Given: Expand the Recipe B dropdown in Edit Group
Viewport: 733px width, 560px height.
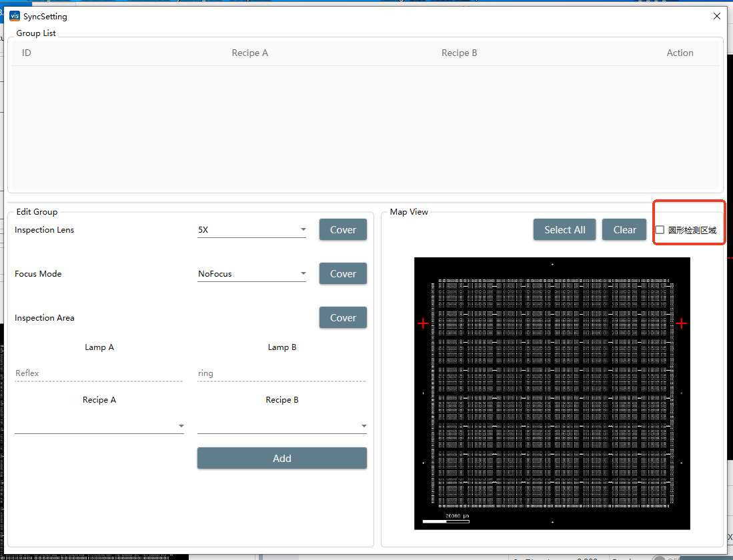Looking at the screenshot, I should (282, 426).
